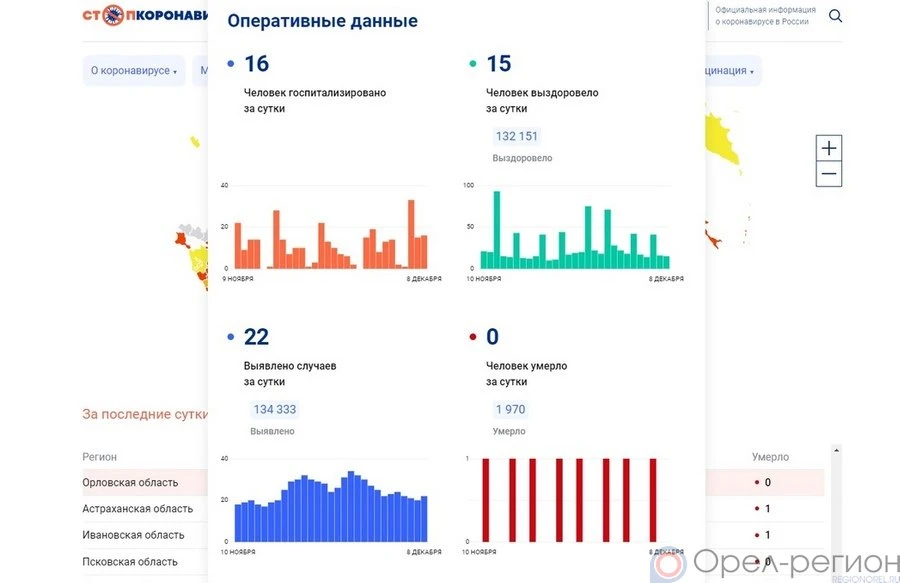Select Орловская область row in table

click(x=131, y=482)
